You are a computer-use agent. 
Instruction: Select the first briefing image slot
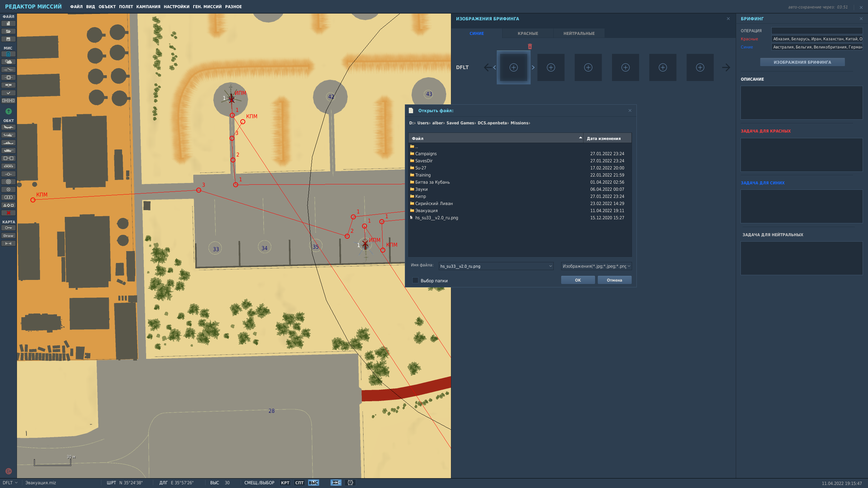(514, 67)
